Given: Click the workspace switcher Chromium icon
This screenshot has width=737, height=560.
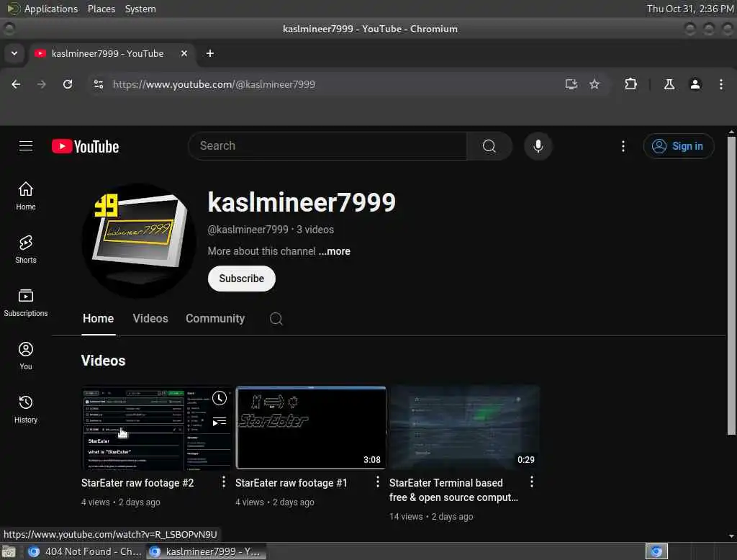Looking at the screenshot, I should [x=656, y=551].
